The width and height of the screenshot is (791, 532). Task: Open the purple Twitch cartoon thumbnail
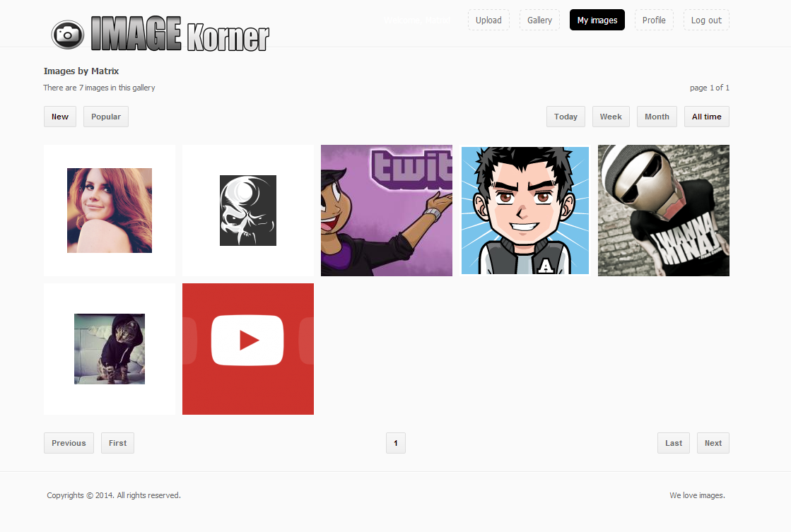tap(387, 211)
